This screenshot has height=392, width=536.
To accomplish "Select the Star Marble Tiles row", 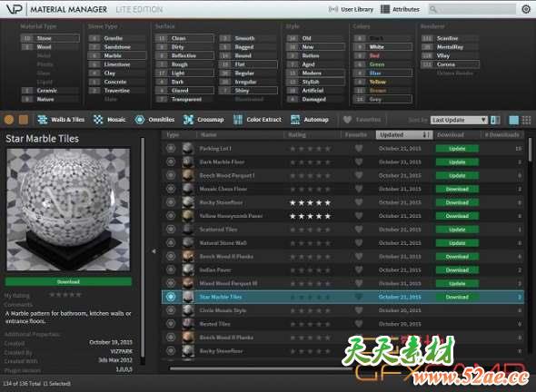I will click(x=342, y=297).
